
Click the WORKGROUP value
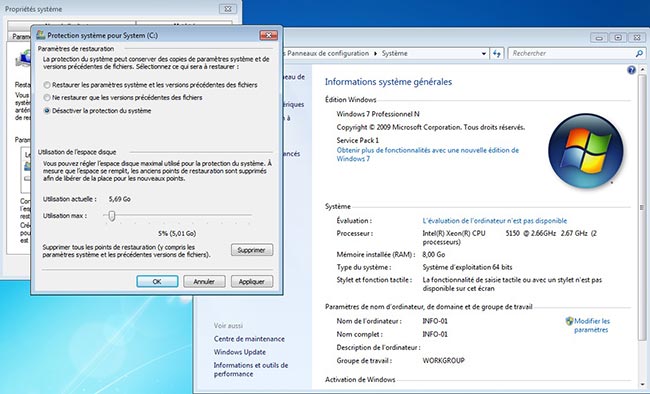click(443, 360)
